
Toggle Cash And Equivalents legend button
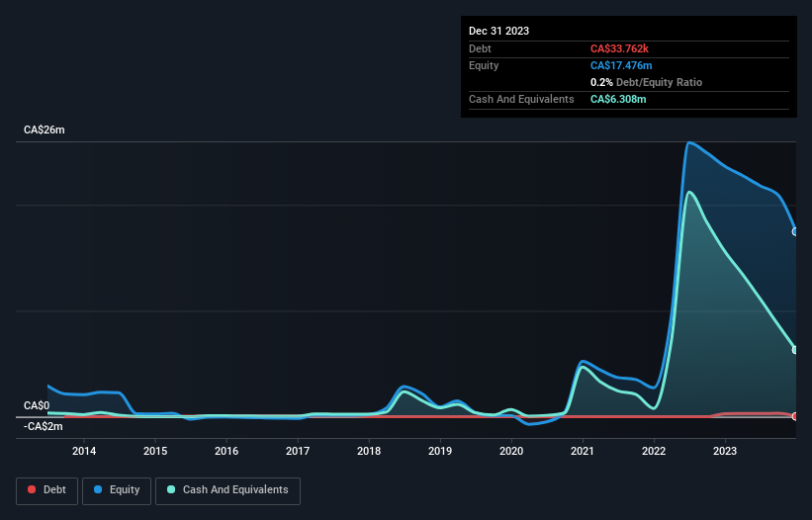(227, 490)
